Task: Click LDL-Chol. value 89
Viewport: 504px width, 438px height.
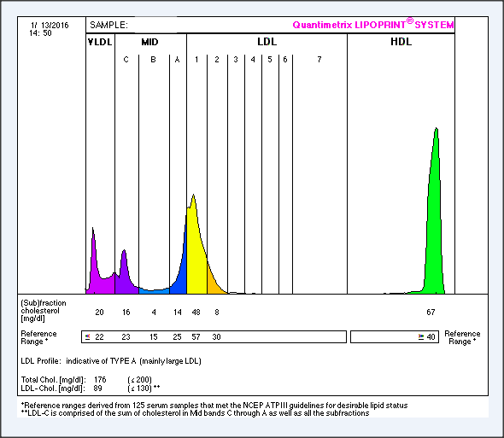Action: tap(97, 388)
